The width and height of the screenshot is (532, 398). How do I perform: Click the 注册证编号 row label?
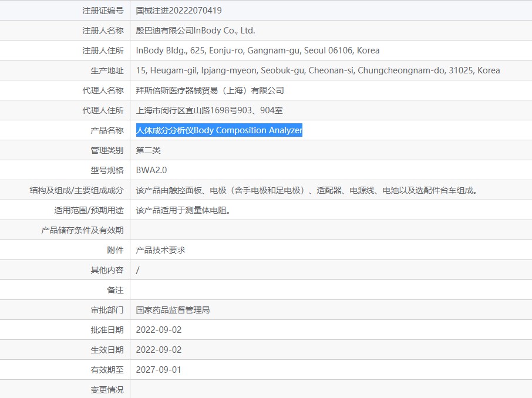103,11
